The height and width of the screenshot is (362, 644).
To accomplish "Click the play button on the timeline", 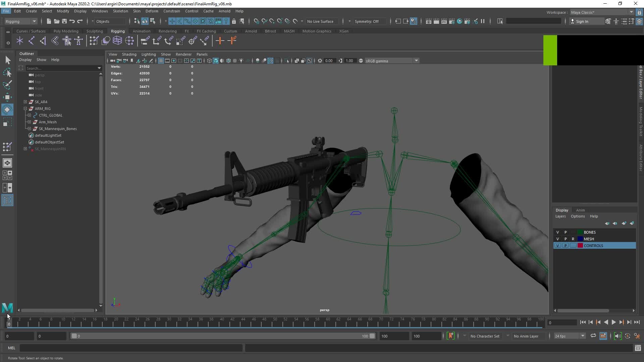I will (x=614, y=322).
